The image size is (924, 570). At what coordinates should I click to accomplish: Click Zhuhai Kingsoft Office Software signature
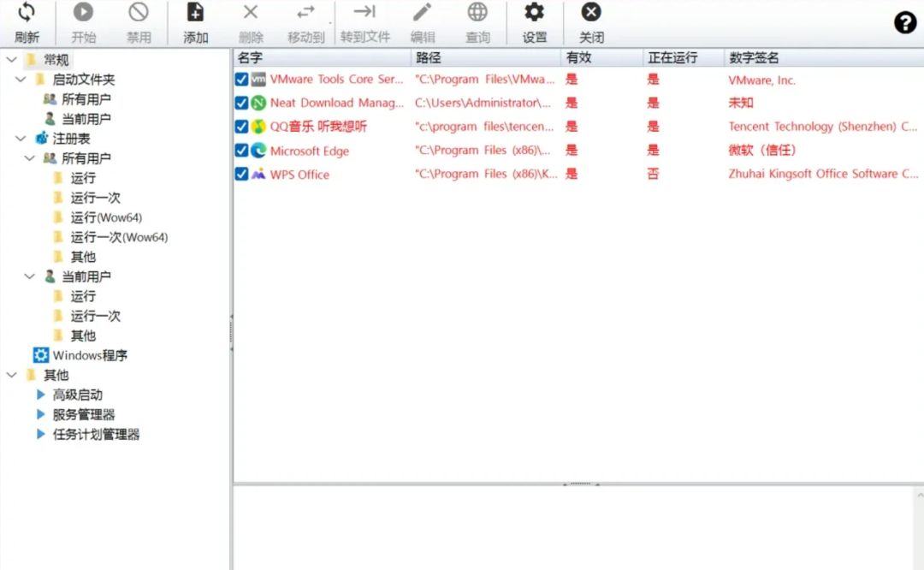[x=823, y=174]
